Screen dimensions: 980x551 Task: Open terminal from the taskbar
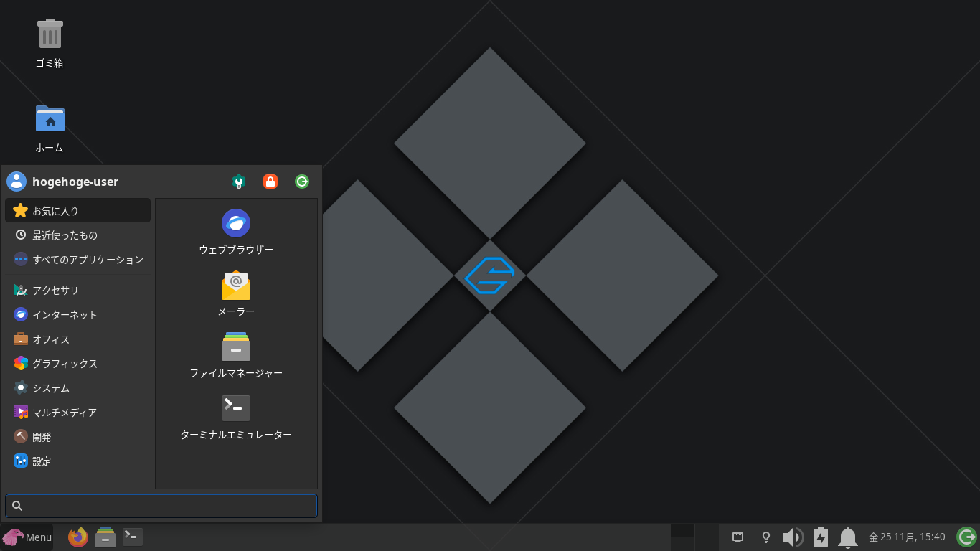pos(133,537)
